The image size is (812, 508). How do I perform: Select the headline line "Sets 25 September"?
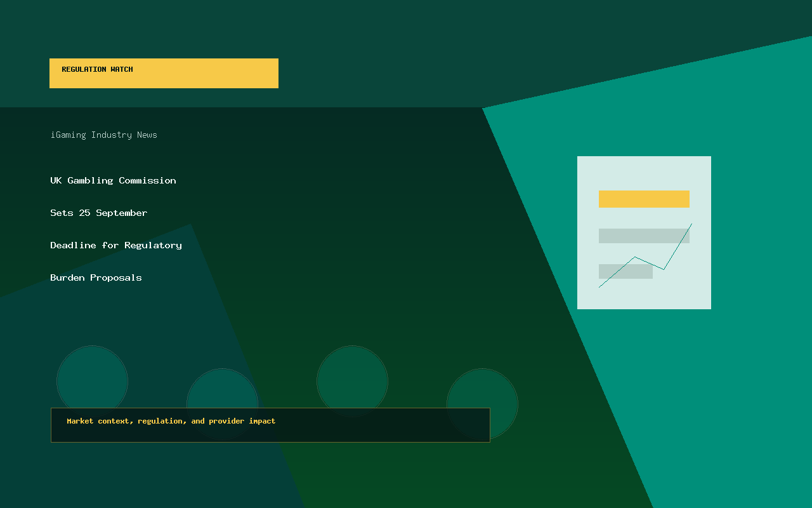(x=99, y=213)
